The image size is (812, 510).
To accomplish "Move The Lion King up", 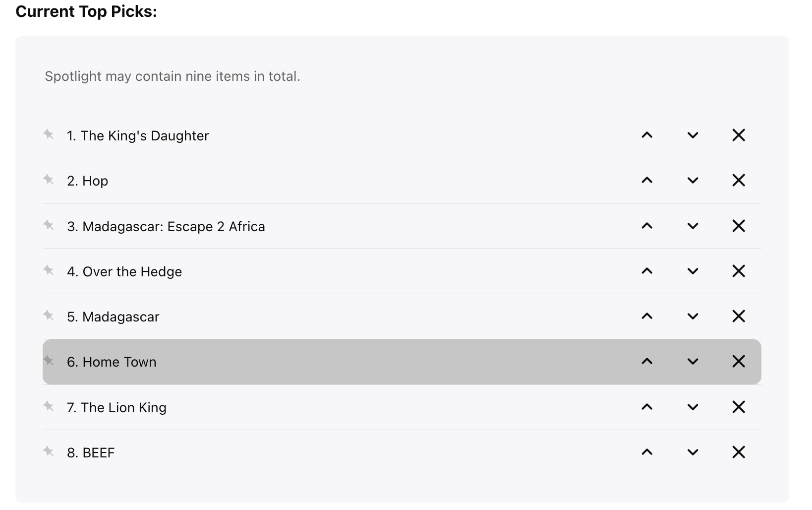I will click(646, 407).
